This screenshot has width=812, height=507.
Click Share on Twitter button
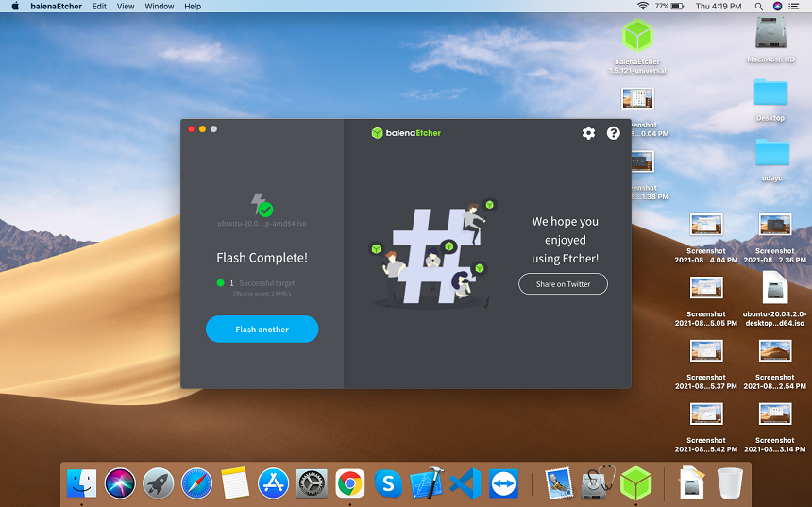tap(563, 284)
